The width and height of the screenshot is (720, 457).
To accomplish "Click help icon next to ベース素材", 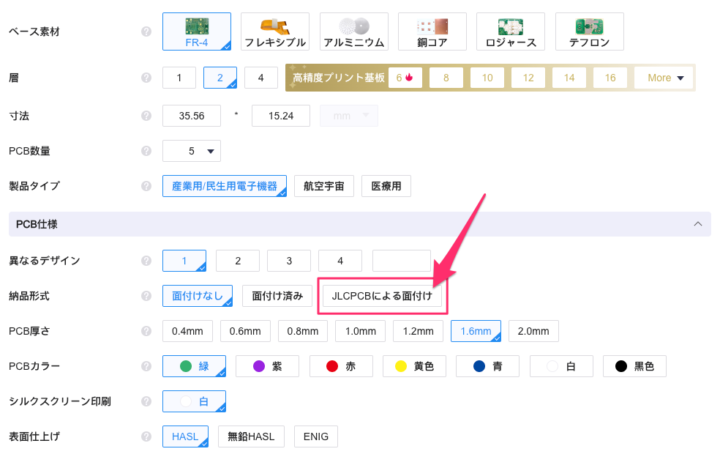I will [146, 32].
